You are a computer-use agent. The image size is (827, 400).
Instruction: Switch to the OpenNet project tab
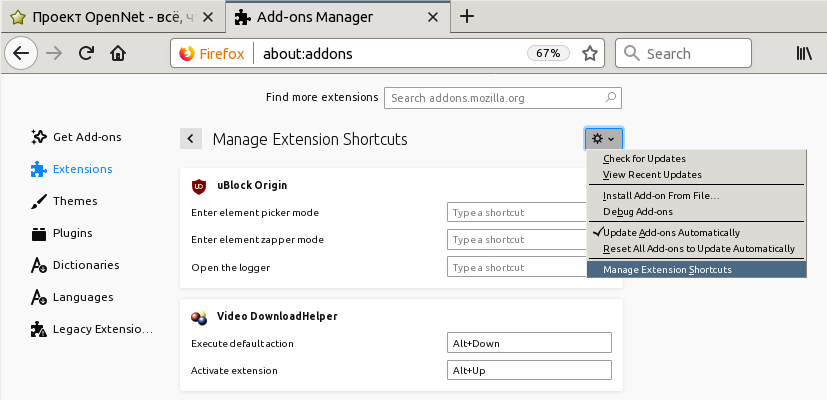tap(110, 17)
